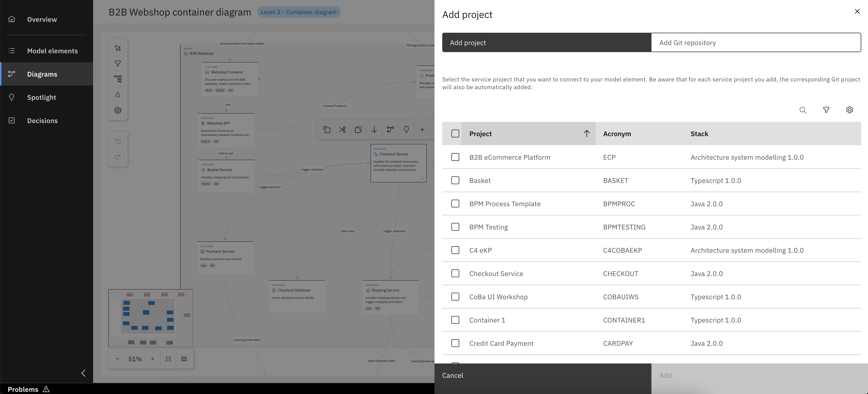The width and height of the screenshot is (868, 394).
Task: Select the Checkout Service row checkbox
Action: pos(455,273)
